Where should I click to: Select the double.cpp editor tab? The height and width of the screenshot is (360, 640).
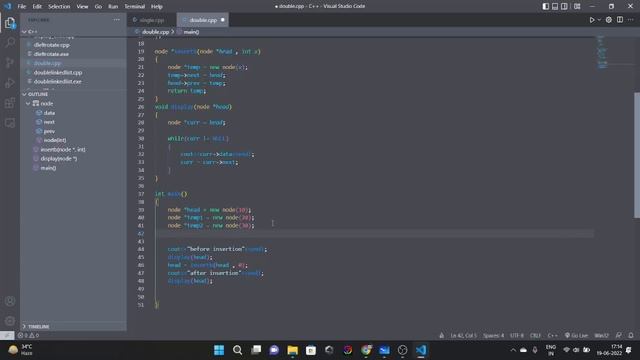point(203,20)
